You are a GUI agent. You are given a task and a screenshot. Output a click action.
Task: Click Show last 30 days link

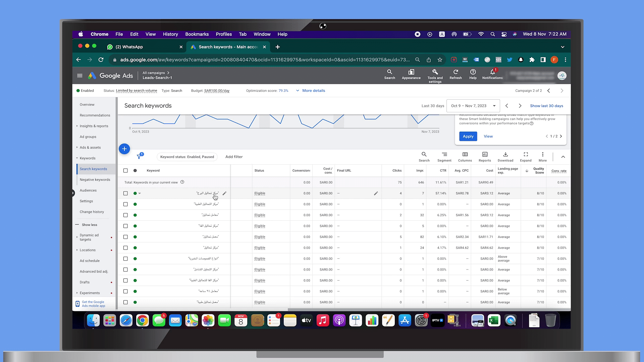[546, 106]
